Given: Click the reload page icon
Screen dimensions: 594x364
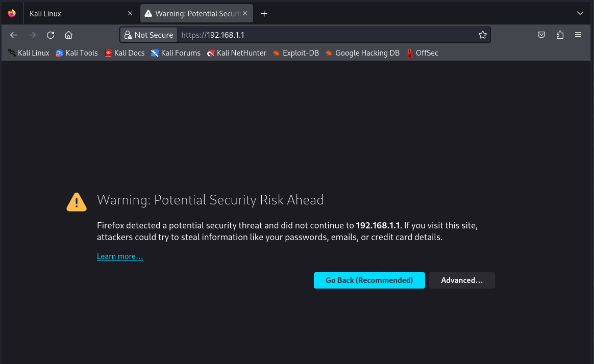Looking at the screenshot, I should click(51, 35).
